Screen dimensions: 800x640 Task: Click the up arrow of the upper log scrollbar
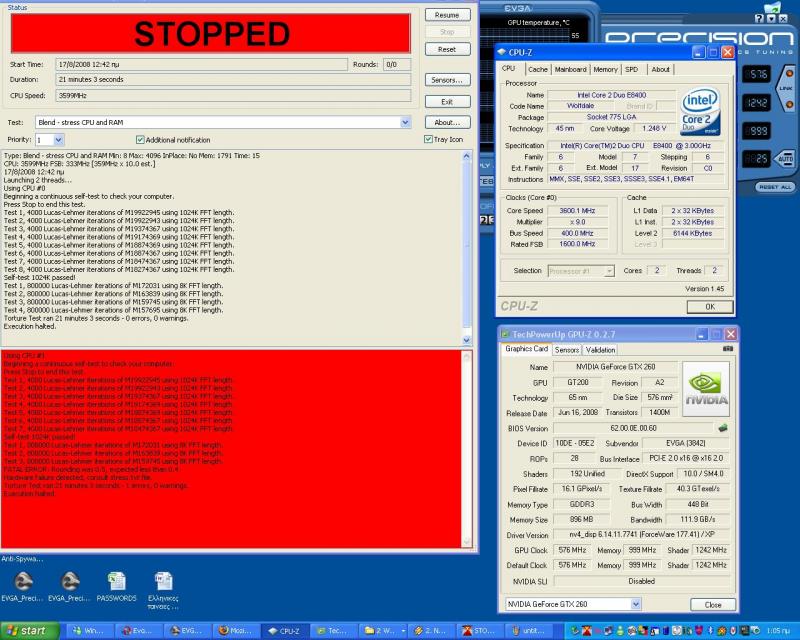(466, 156)
